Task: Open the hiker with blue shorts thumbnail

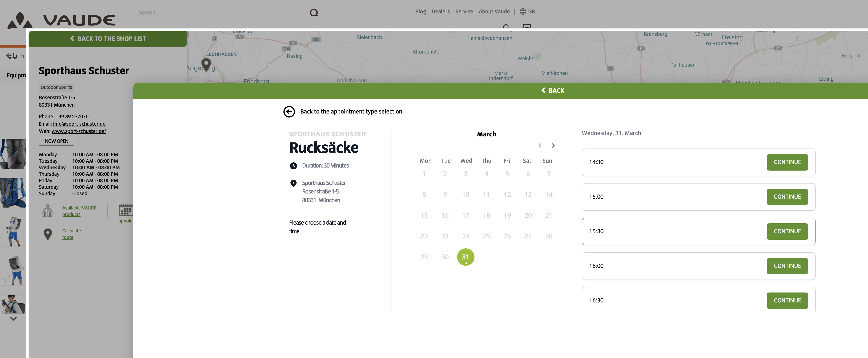Action: click(13, 232)
